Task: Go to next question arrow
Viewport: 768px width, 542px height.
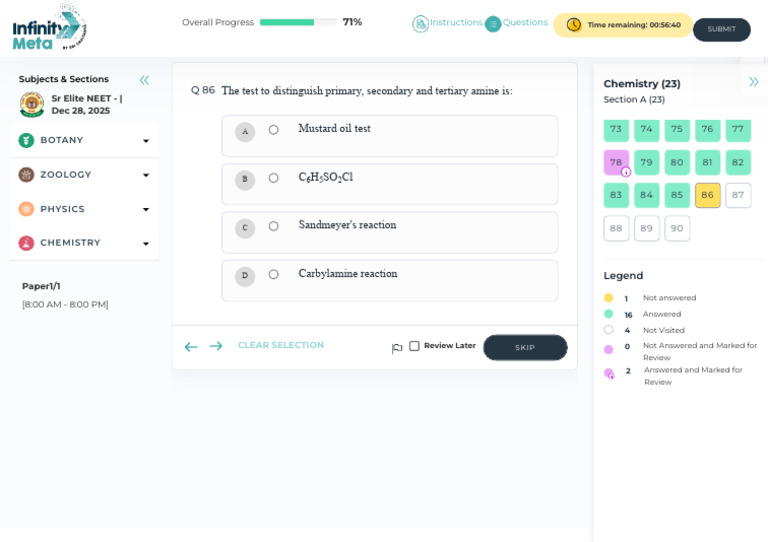Action: [x=216, y=346]
